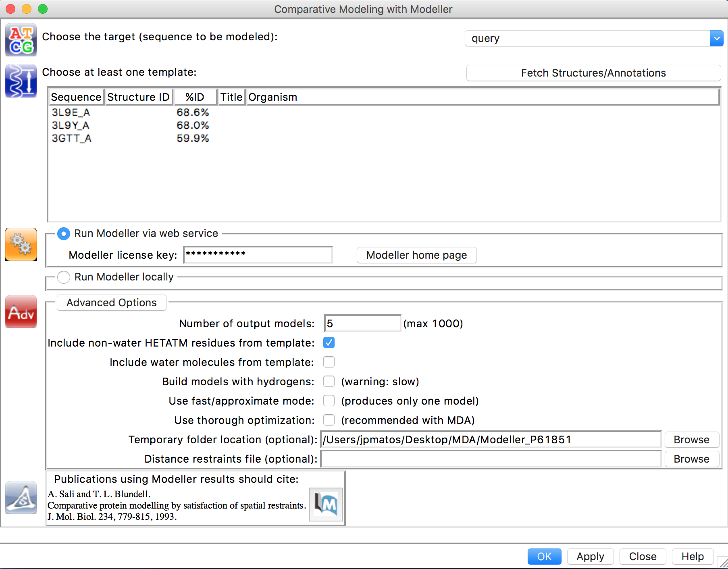
Task: Click the temporary folder location field
Action: click(x=491, y=440)
